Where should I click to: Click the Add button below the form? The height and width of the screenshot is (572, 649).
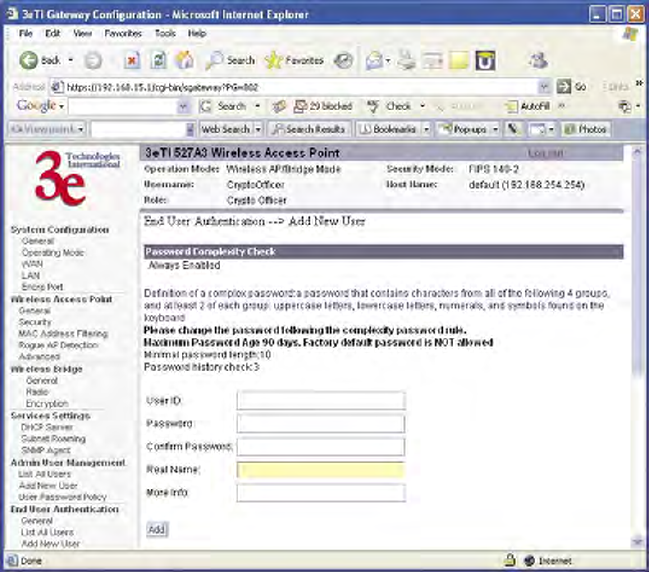pos(157,529)
